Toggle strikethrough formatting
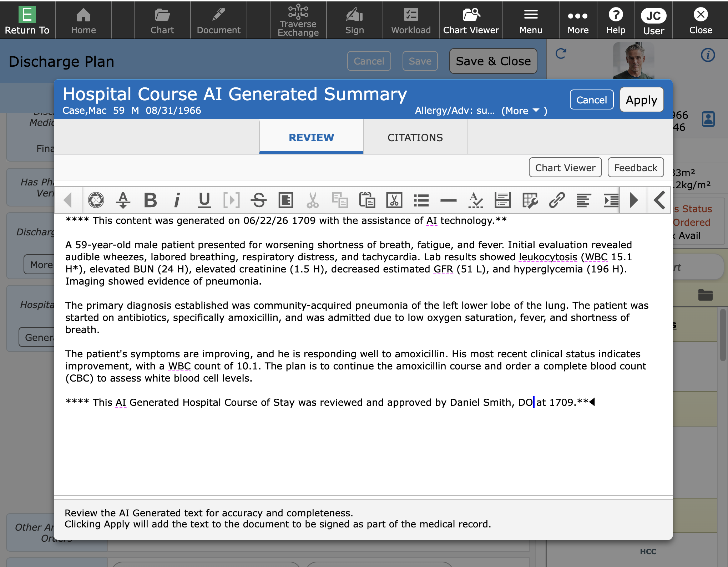The image size is (728, 567). coord(258,200)
